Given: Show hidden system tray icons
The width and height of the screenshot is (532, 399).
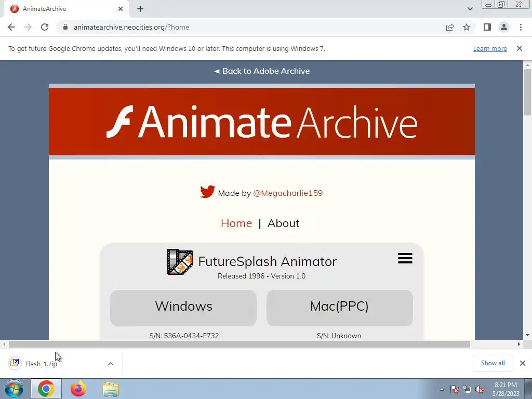Looking at the screenshot, I should [442, 389].
